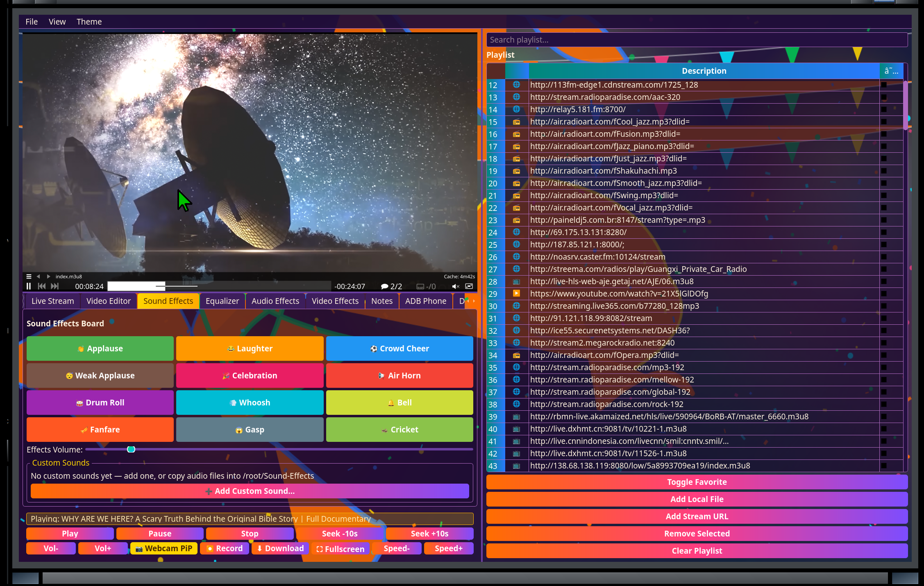Skip to previous chapter in the video player
Image resolution: width=924 pixels, height=586 pixels.
[x=42, y=286]
